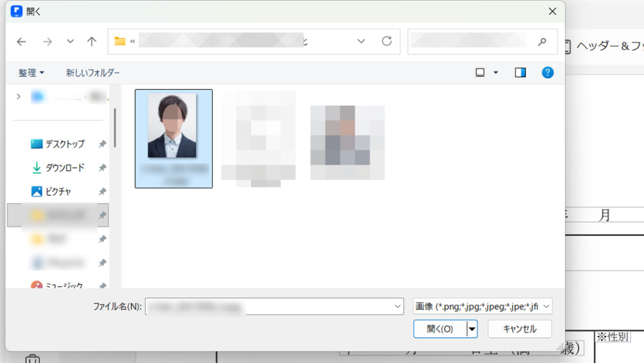
Task: Click the PowerPoint icon in the title bar
Action: click(x=16, y=11)
